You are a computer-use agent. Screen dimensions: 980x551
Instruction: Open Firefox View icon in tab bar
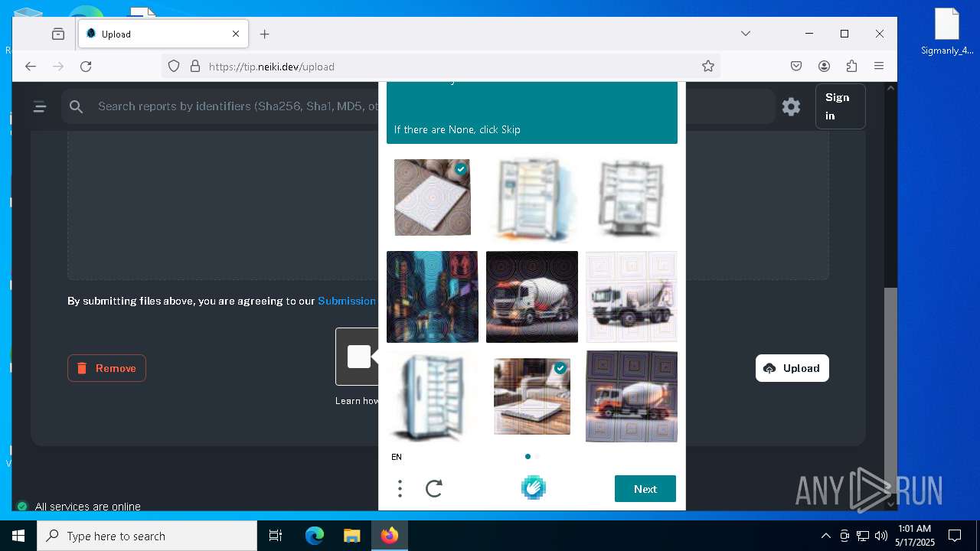58,34
